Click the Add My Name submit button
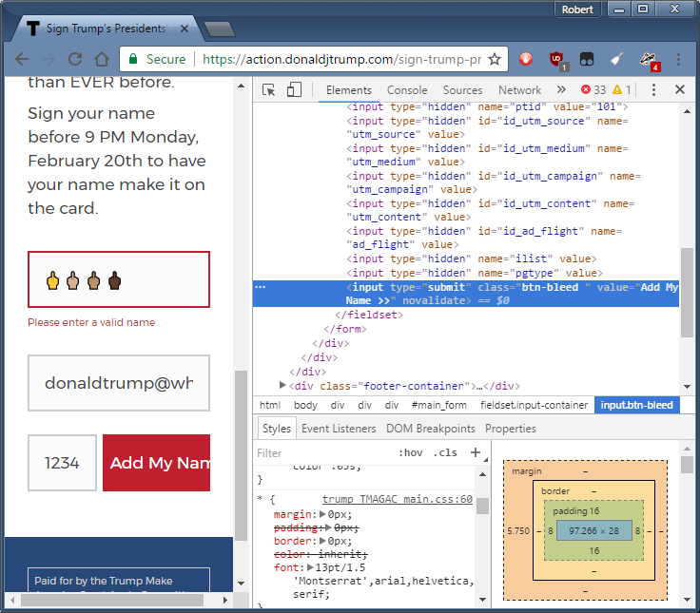 (156, 463)
